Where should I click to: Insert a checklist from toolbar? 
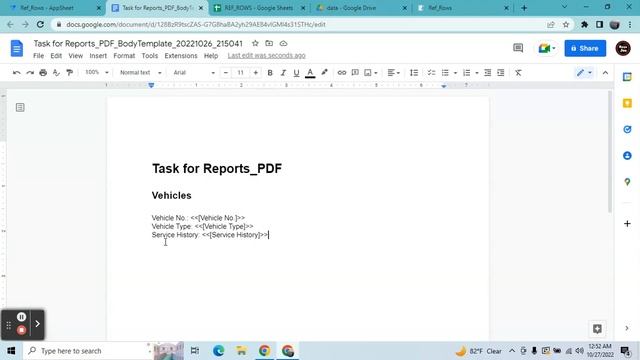pos(431,73)
